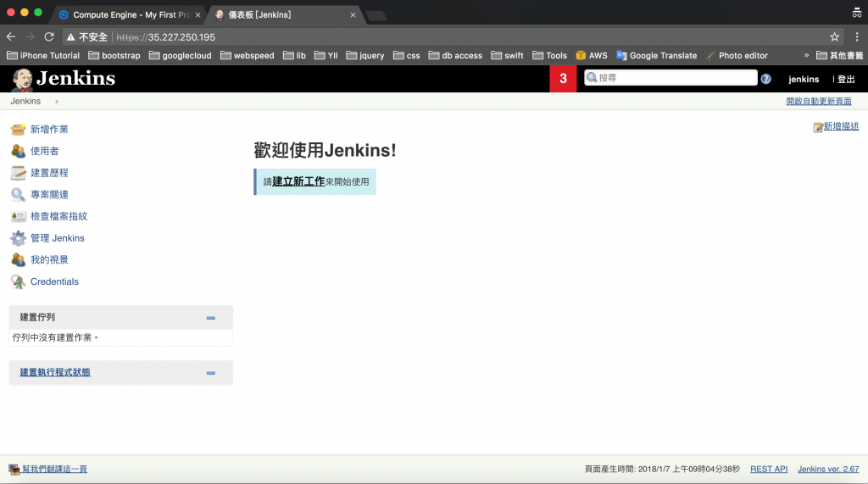Click the Credentials keys icon
Viewport: 868px width, 484px height.
pos(18,281)
